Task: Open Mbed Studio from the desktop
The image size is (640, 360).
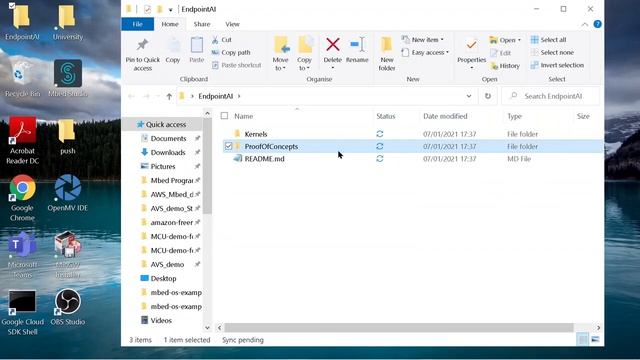Action: point(68,79)
